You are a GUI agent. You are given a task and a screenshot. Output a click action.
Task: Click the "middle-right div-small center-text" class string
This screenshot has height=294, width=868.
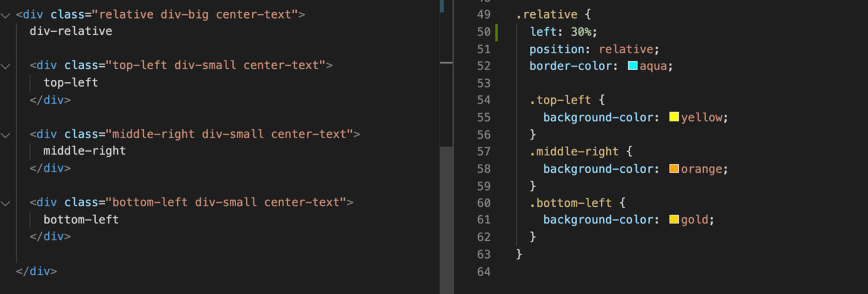[229, 134]
